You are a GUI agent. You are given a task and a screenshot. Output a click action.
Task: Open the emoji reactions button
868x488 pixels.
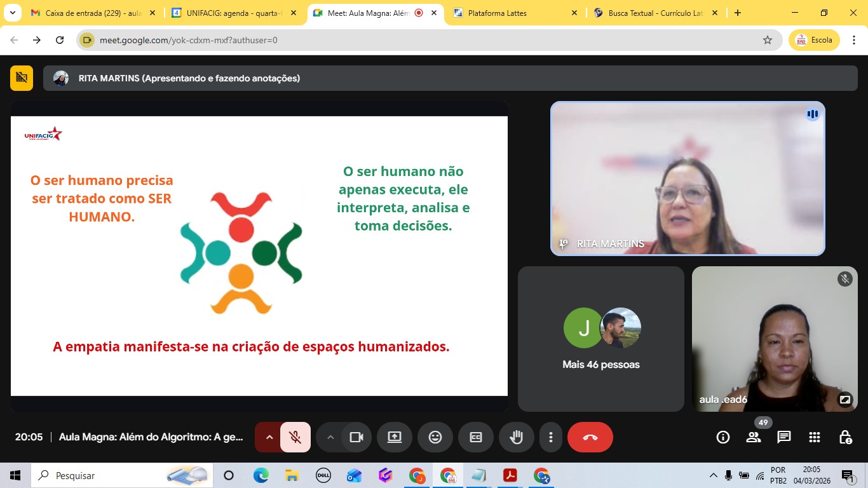coord(435,437)
